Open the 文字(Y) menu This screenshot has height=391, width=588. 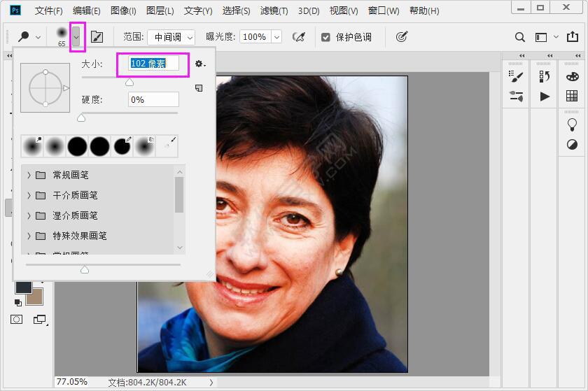coord(198,10)
